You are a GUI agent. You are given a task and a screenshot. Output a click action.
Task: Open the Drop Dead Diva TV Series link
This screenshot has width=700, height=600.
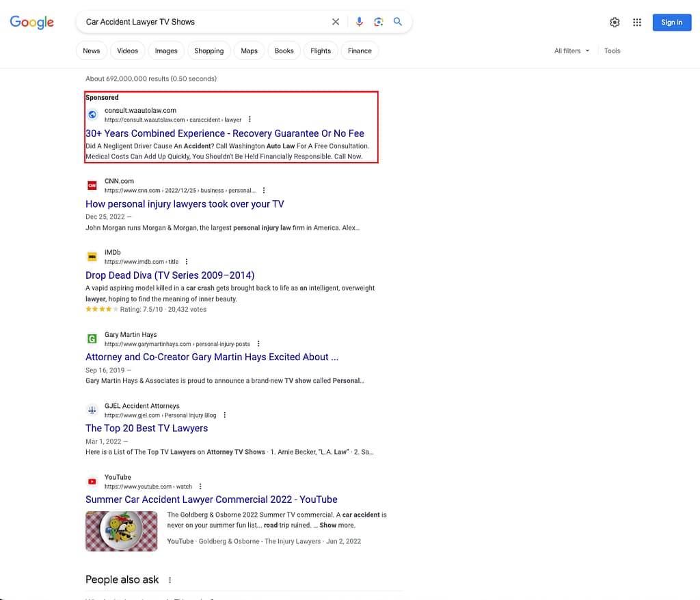[x=170, y=275]
